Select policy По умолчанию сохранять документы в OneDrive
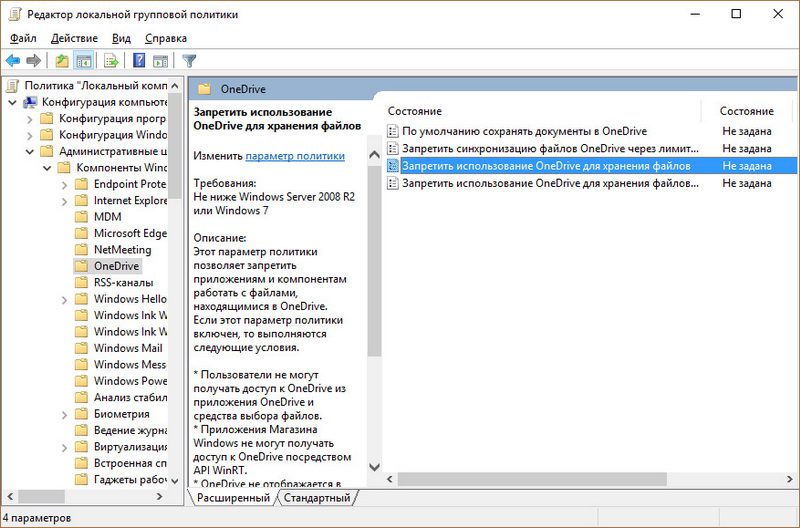 [x=524, y=131]
